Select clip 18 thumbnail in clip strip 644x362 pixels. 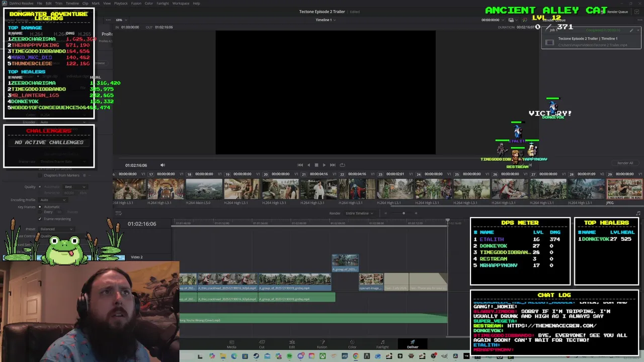[x=204, y=189]
